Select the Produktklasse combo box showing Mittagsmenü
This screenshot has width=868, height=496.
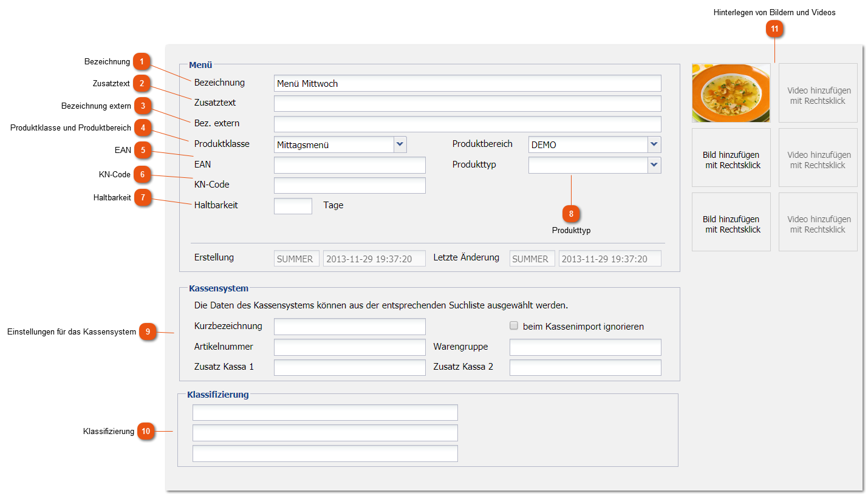coord(340,144)
